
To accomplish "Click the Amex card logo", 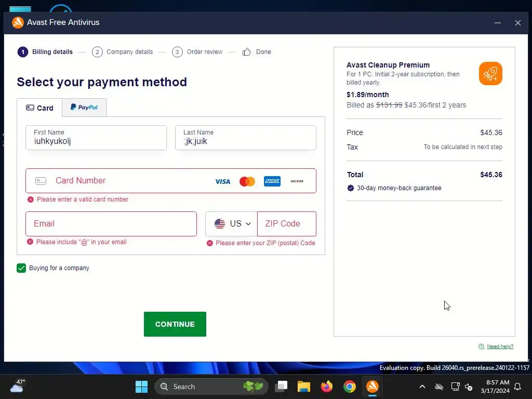I will (x=272, y=181).
